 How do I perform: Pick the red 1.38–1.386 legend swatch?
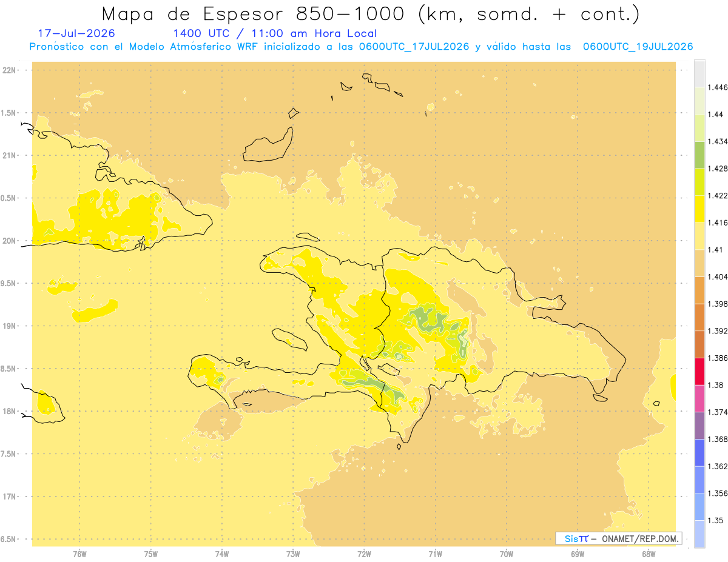(699, 371)
